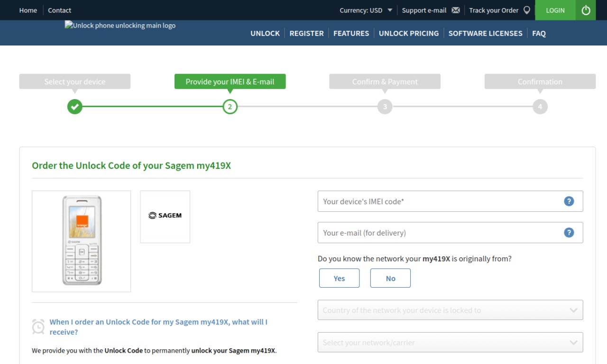
Task: Open the SOFTWARE LICENSES menu item
Action: (485, 33)
